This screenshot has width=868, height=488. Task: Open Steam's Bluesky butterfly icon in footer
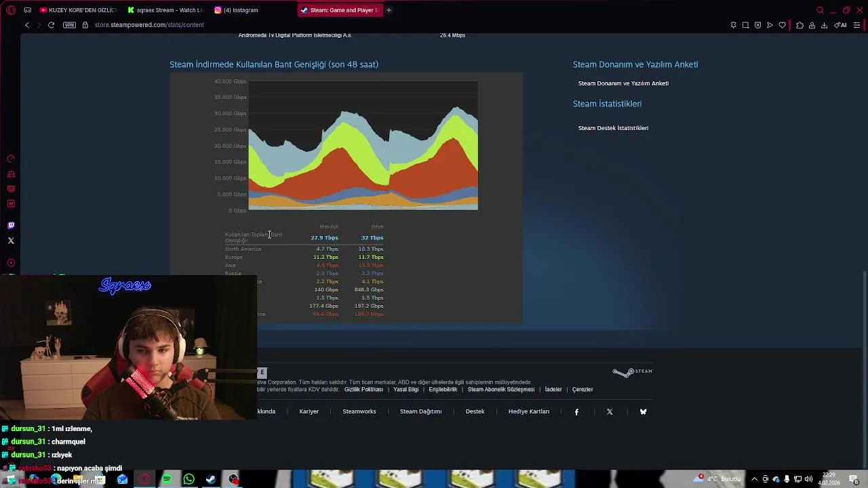tap(643, 411)
